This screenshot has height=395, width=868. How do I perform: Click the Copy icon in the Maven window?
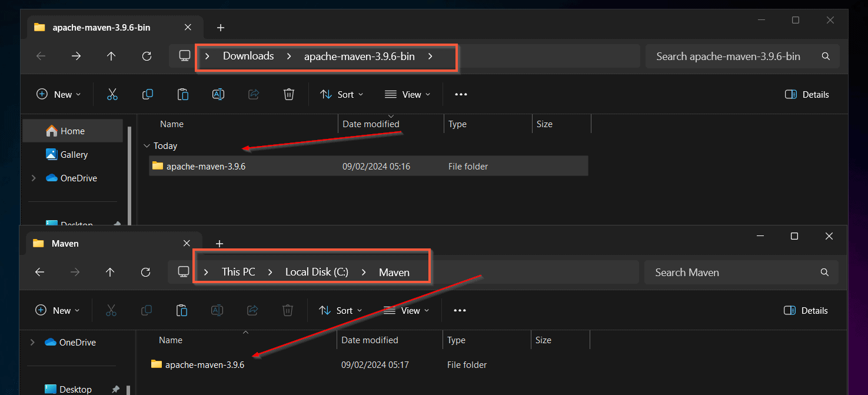tap(147, 310)
